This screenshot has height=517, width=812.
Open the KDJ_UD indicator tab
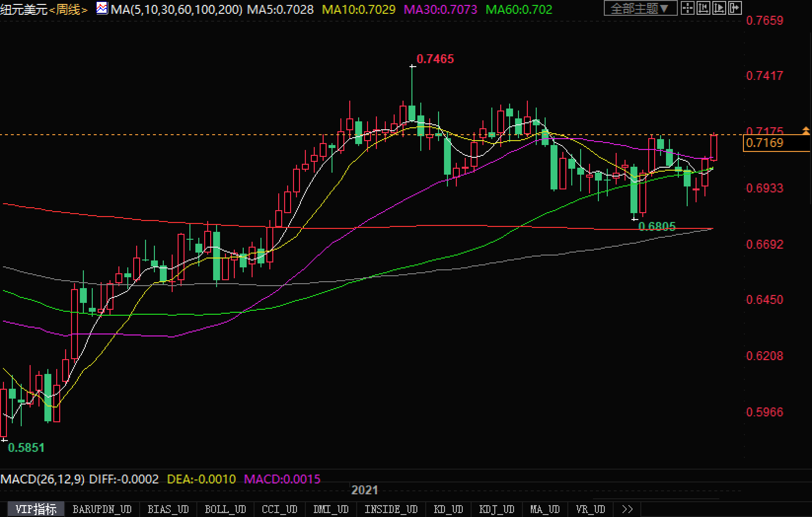pos(496,509)
